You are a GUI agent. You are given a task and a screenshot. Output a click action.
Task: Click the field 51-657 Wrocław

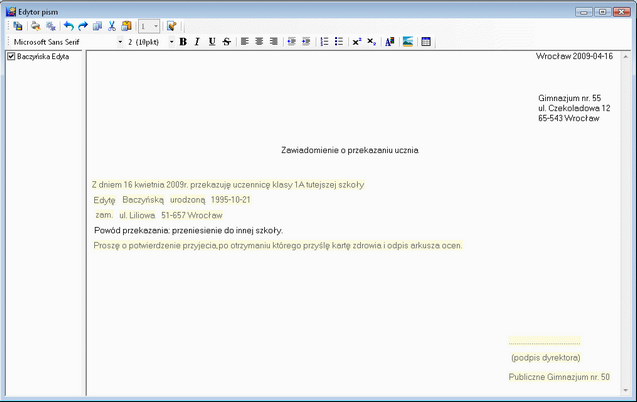click(x=192, y=216)
